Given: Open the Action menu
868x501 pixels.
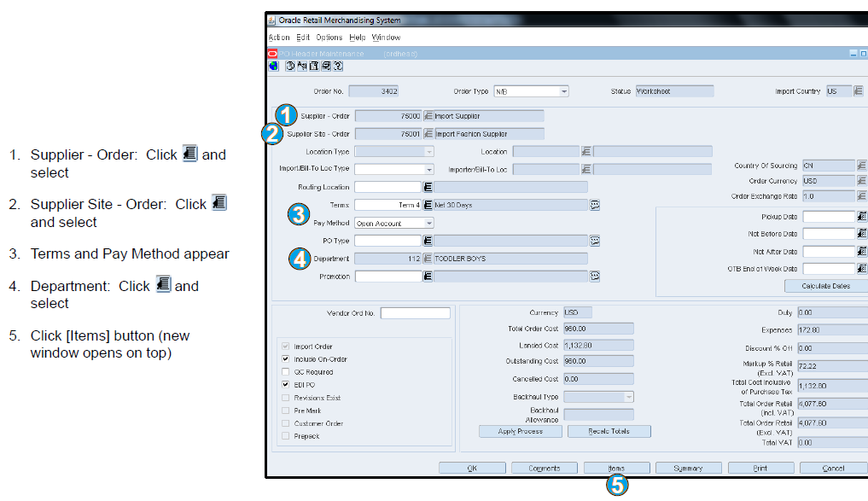Looking at the screenshot, I should click(x=279, y=38).
